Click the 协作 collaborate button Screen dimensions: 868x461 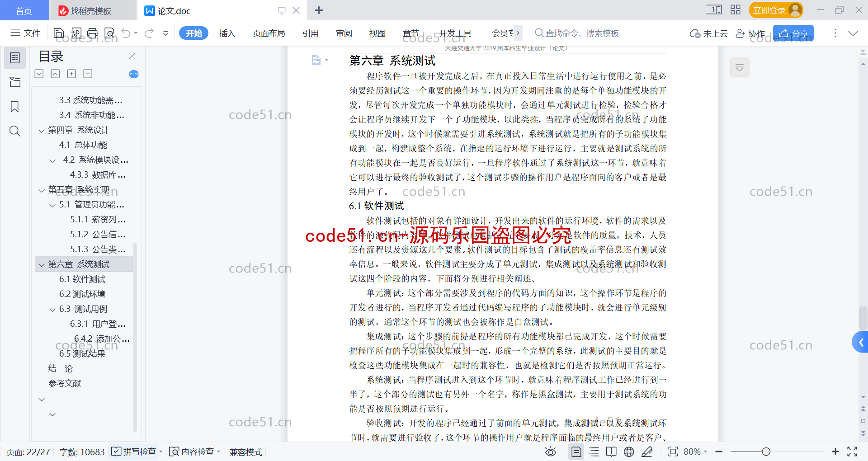[x=750, y=33]
